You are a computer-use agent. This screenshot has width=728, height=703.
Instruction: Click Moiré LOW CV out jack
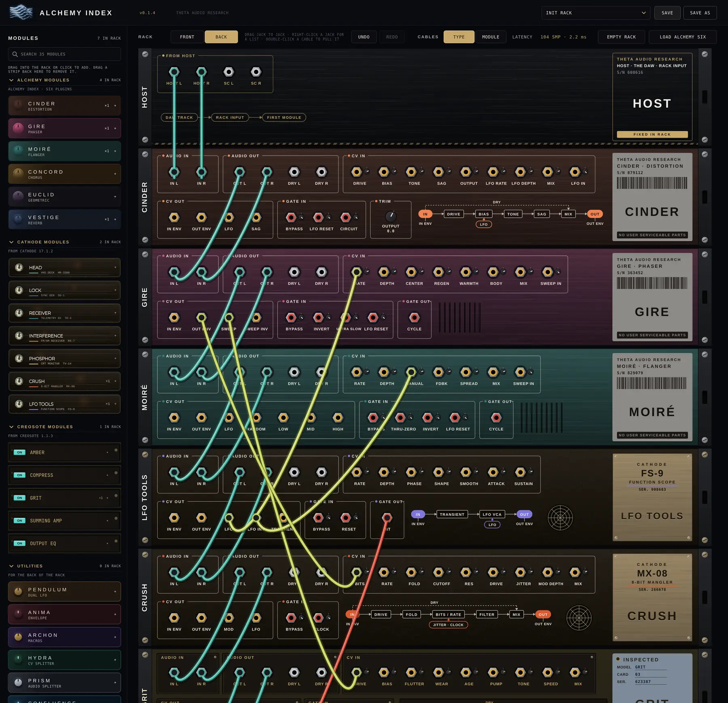[x=283, y=418]
